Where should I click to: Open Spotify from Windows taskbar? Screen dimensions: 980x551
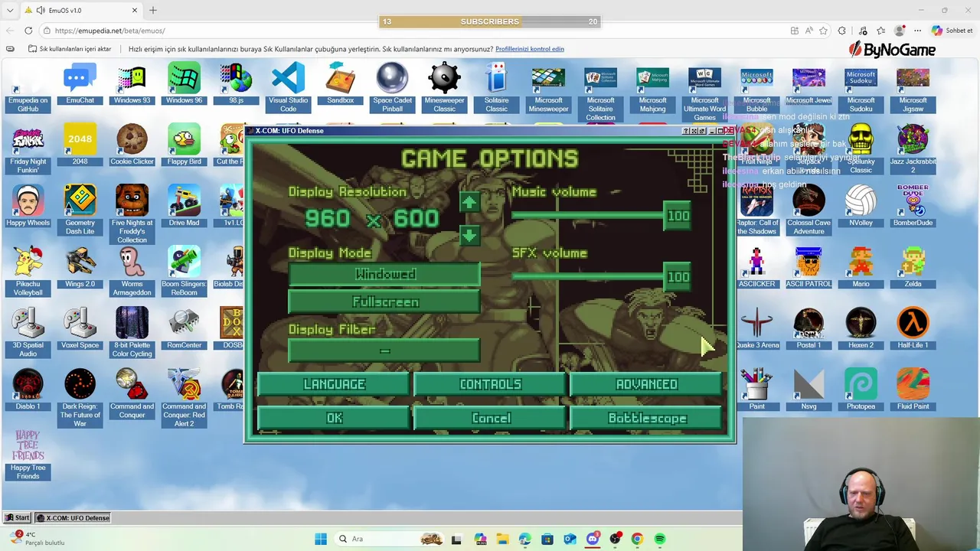pos(659,539)
